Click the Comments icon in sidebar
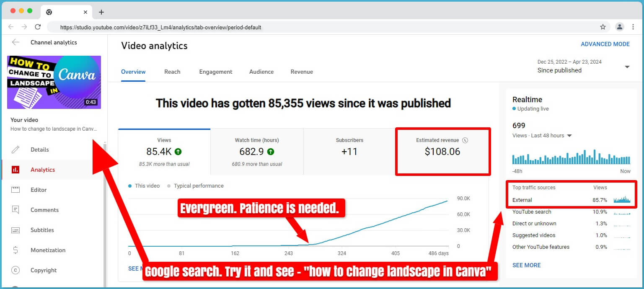The image size is (644, 289). point(16,210)
